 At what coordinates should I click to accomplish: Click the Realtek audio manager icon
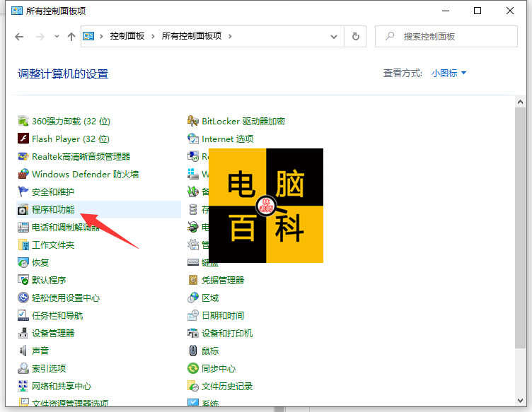[x=23, y=157]
